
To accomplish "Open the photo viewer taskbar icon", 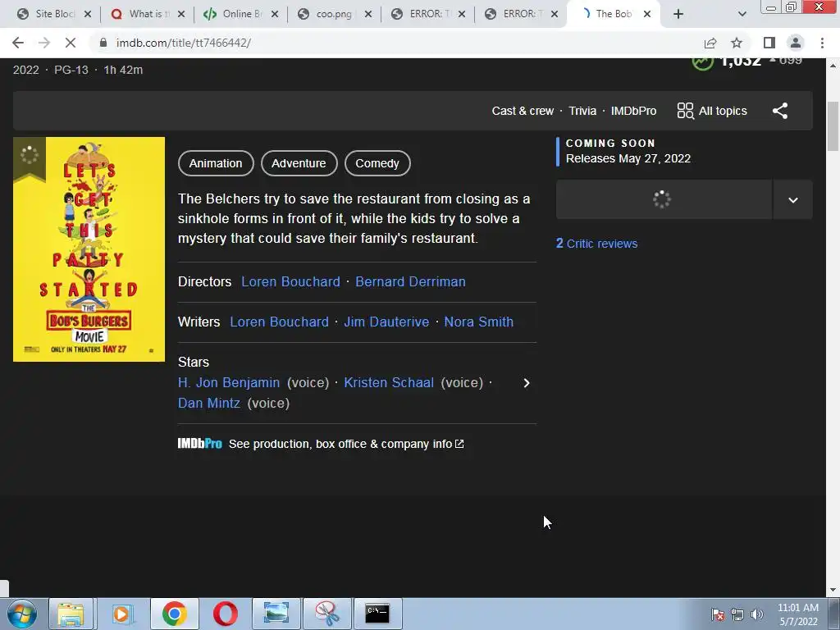I will [x=276, y=614].
